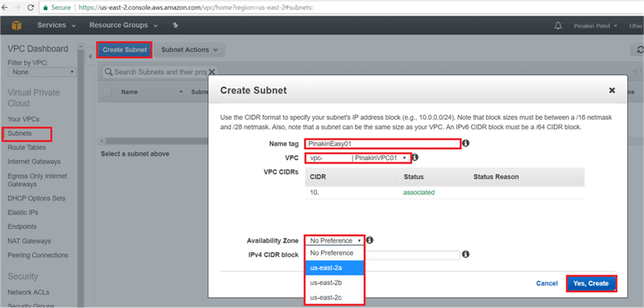
Task: Clear the subnet search box with X
Action: pyautogui.click(x=212, y=71)
